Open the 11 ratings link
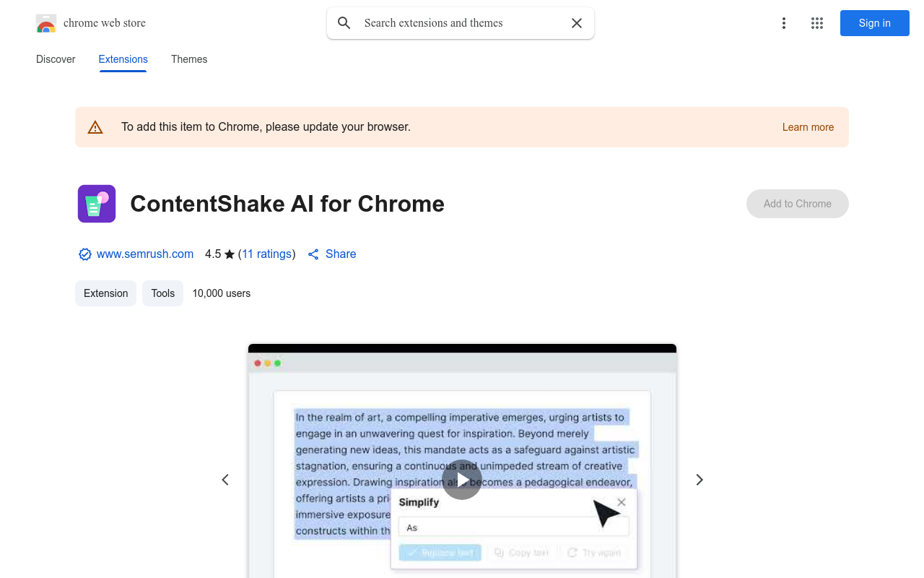 [266, 254]
